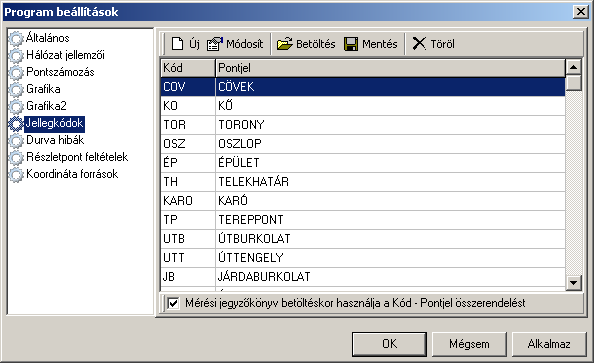Select Jellegkódok in settings tree

pyautogui.click(x=54, y=123)
